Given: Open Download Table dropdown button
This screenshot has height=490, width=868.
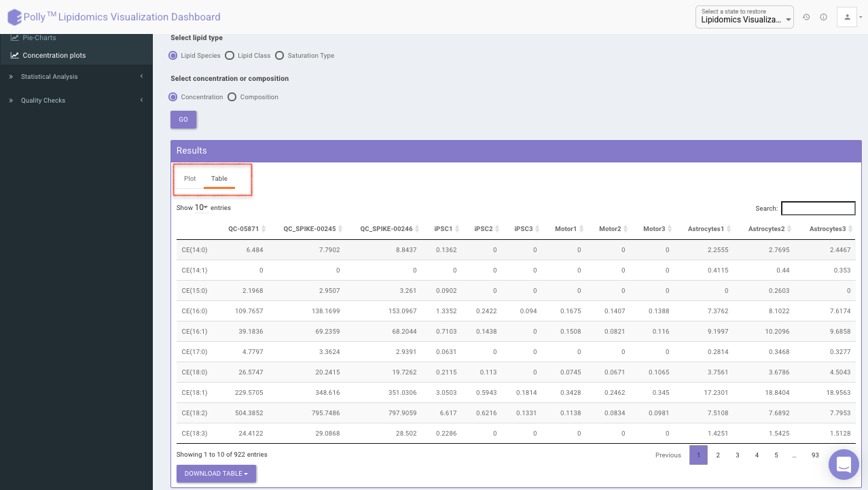Looking at the screenshot, I should pyautogui.click(x=216, y=474).
